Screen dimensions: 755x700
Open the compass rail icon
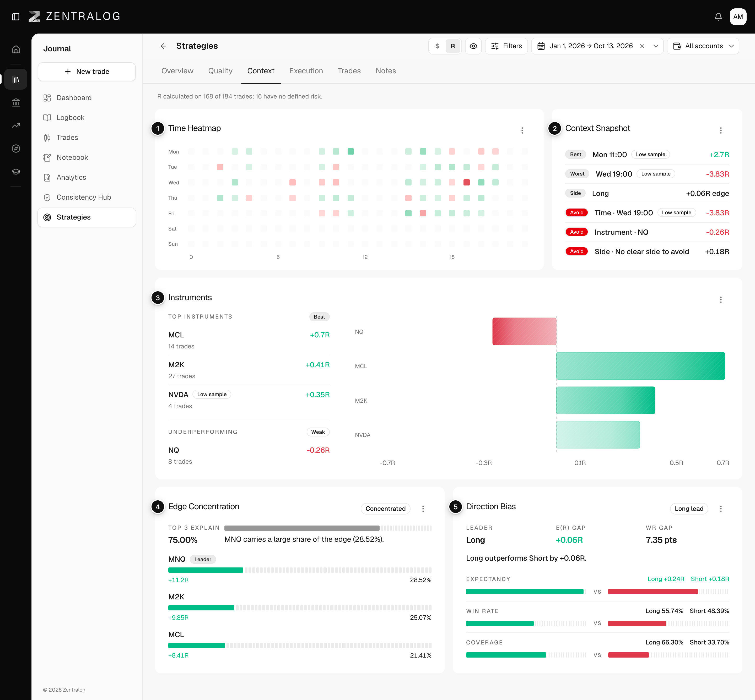point(16,149)
